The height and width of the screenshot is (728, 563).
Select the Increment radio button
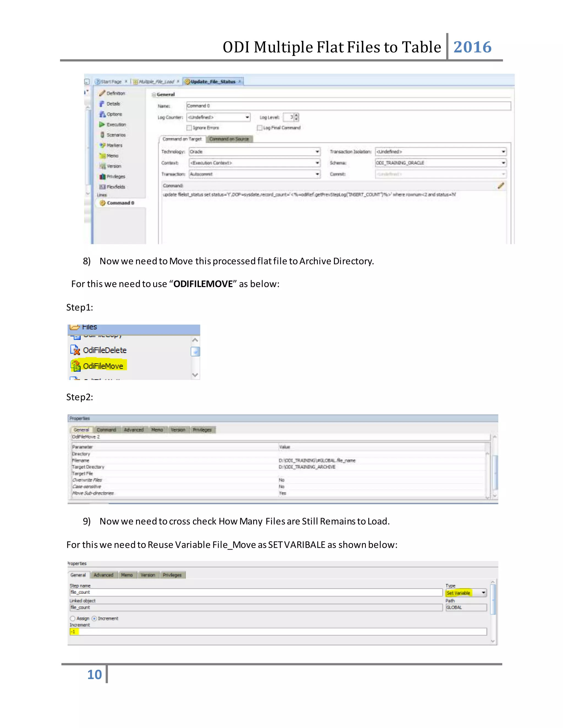[94, 618]
